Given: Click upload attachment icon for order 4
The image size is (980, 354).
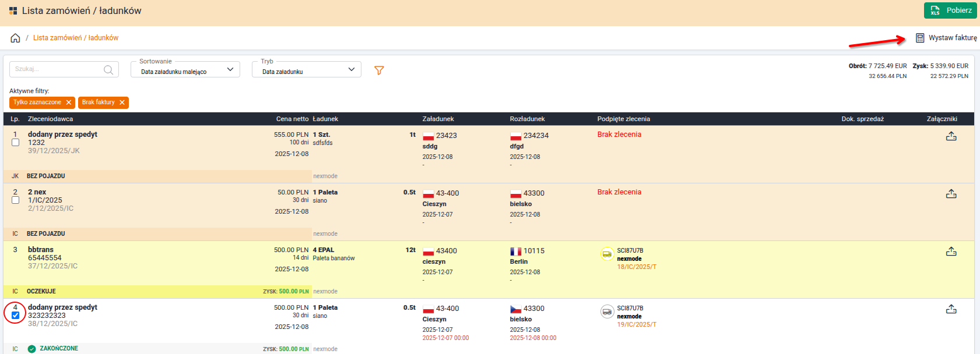Looking at the screenshot, I should tap(951, 309).
